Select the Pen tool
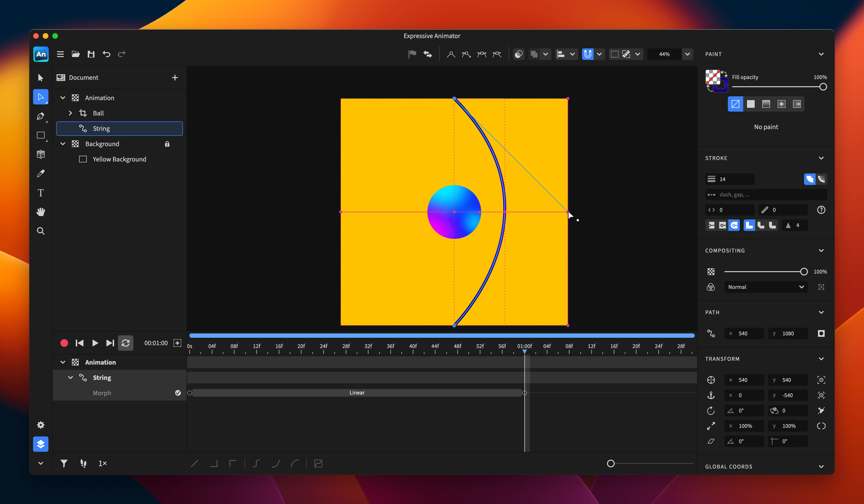 41,116
